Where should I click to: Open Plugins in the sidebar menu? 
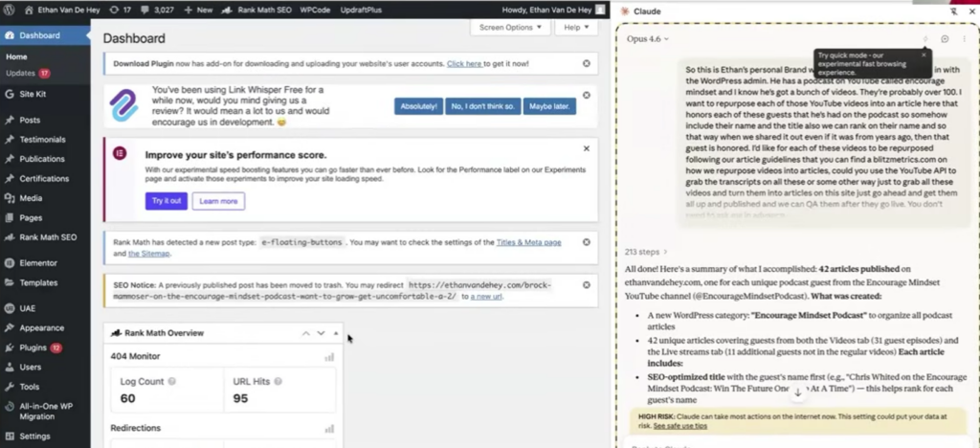[33, 347]
